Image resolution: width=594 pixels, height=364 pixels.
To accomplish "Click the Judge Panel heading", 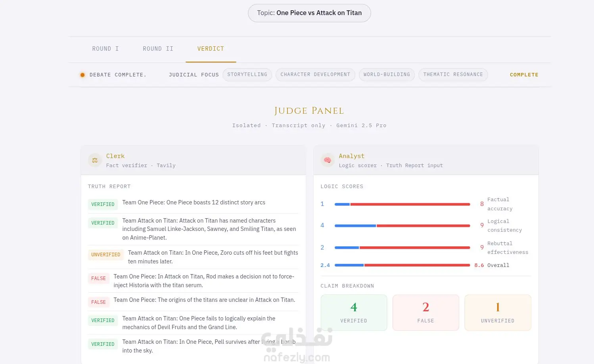I will click(309, 111).
